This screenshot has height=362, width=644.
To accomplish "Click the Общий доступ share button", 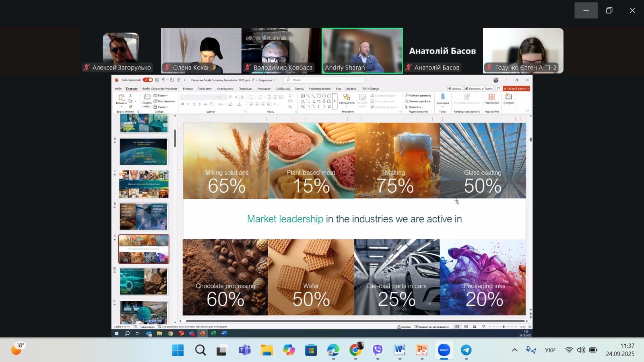I will (x=516, y=88).
